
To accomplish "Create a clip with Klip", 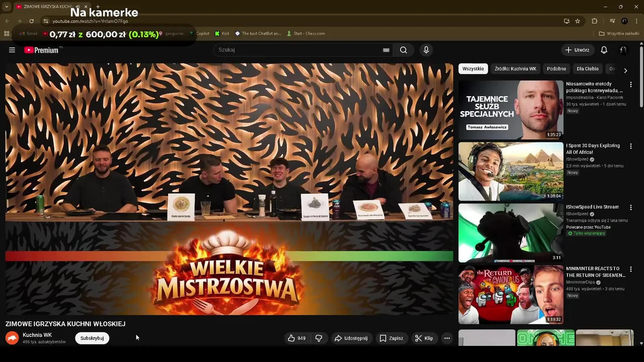I will (x=424, y=338).
